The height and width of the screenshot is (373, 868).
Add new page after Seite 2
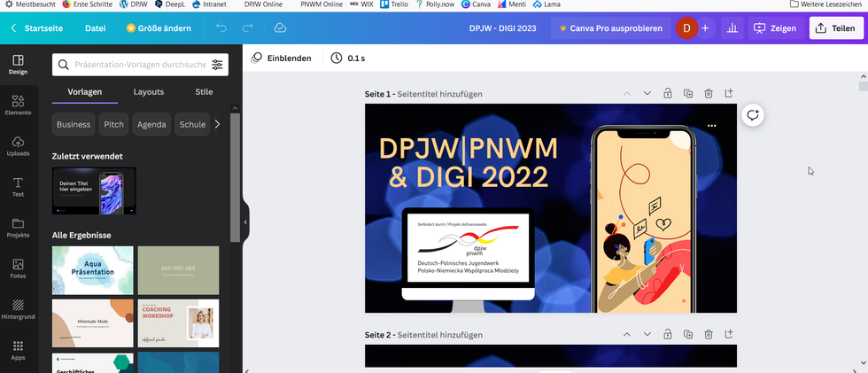(728, 334)
